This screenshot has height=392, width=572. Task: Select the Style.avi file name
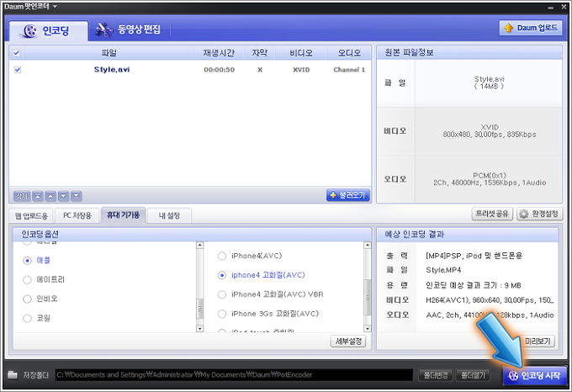click(x=112, y=69)
